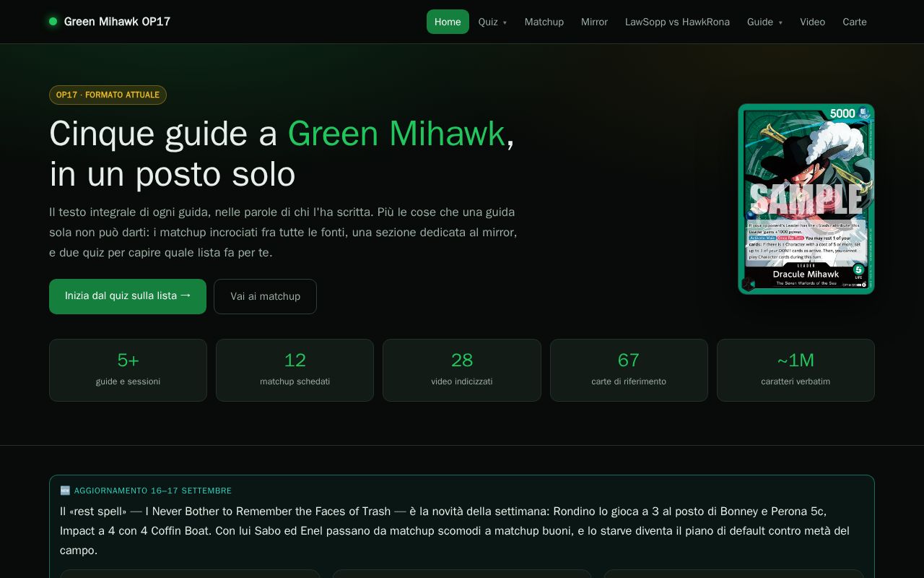Click the update text about «rest spell»

click(455, 530)
